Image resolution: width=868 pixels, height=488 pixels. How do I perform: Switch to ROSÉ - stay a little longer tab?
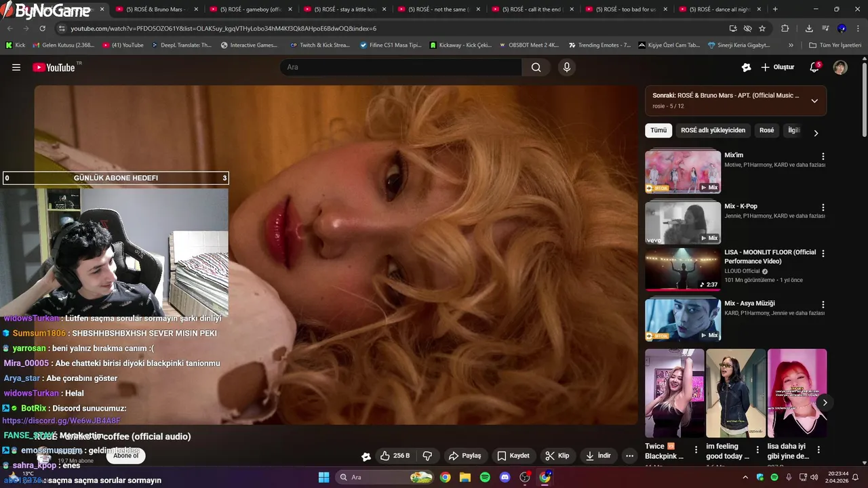pyautogui.click(x=343, y=9)
